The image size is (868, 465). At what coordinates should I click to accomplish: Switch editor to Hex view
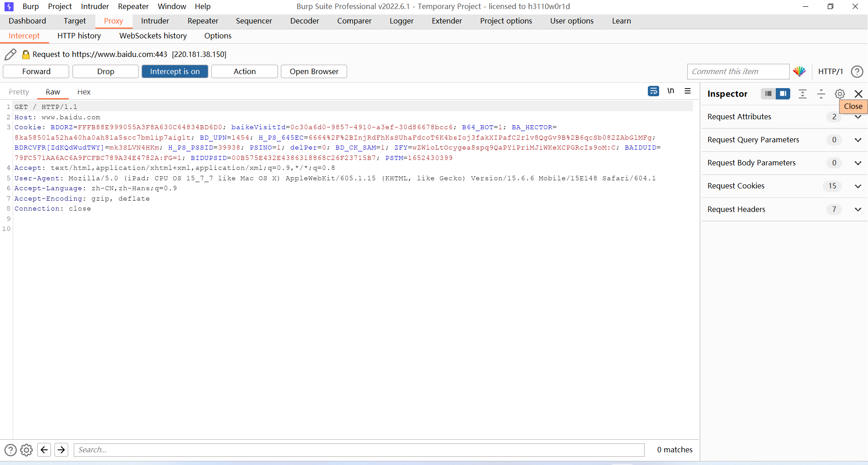point(84,92)
